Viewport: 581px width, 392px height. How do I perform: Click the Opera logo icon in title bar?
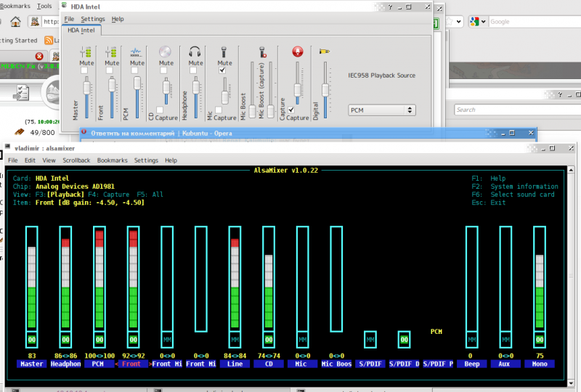84,132
